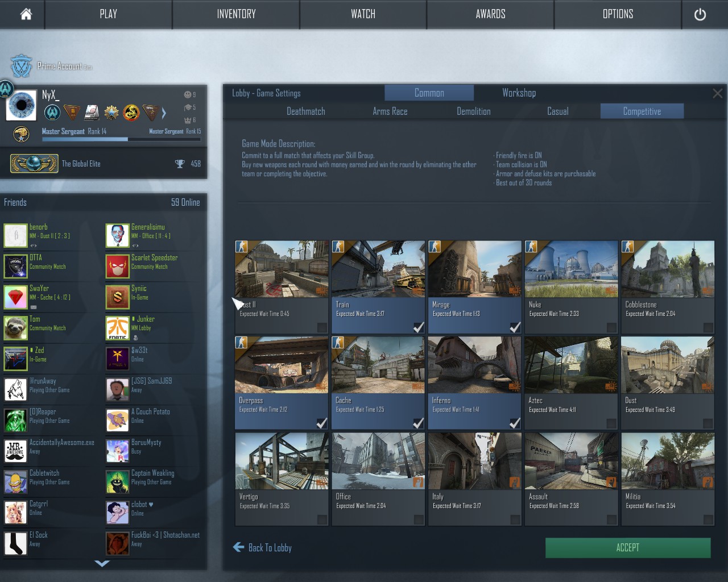Open the OPTIONS menu

tap(618, 14)
